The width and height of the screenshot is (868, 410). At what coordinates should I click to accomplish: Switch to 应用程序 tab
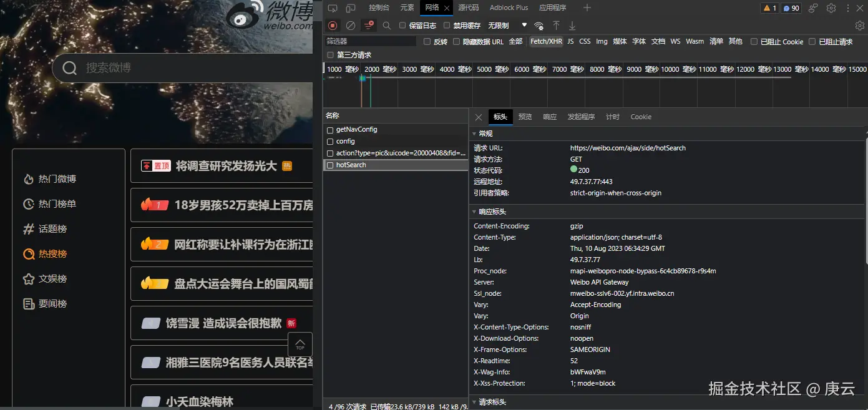tap(552, 8)
